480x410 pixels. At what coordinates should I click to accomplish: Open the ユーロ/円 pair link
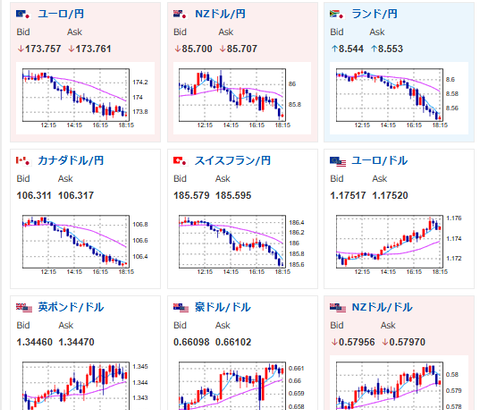click(61, 14)
